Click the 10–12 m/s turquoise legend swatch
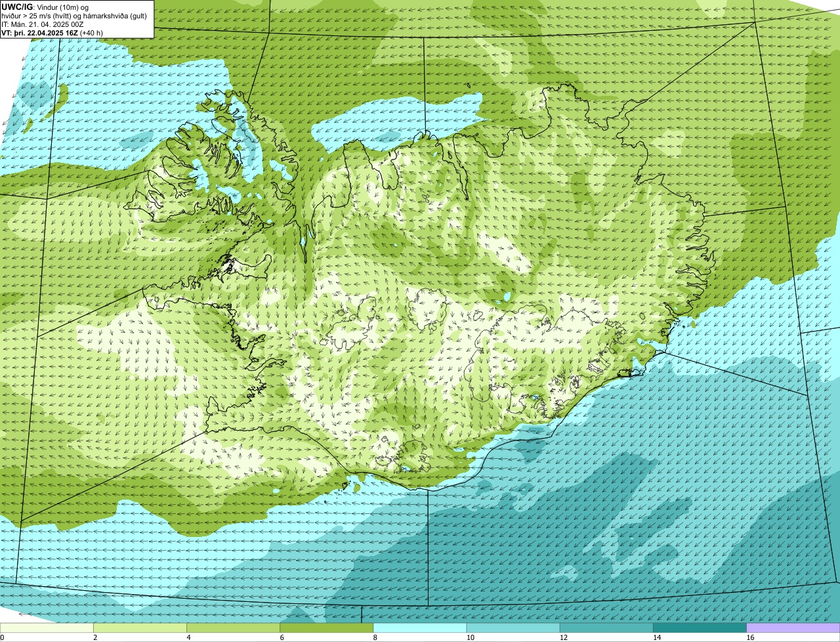 pyautogui.click(x=513, y=628)
